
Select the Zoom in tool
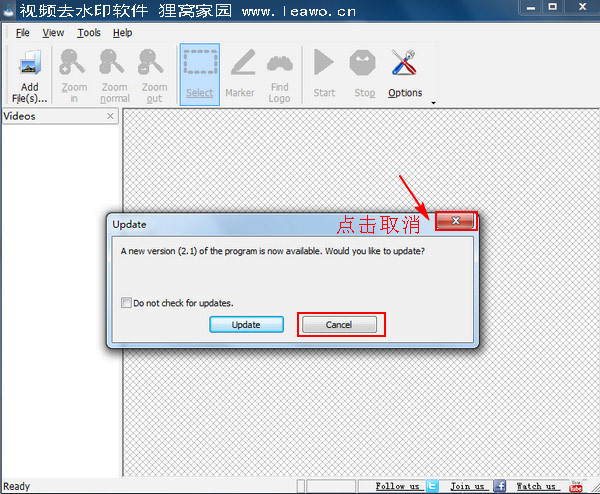coord(73,75)
